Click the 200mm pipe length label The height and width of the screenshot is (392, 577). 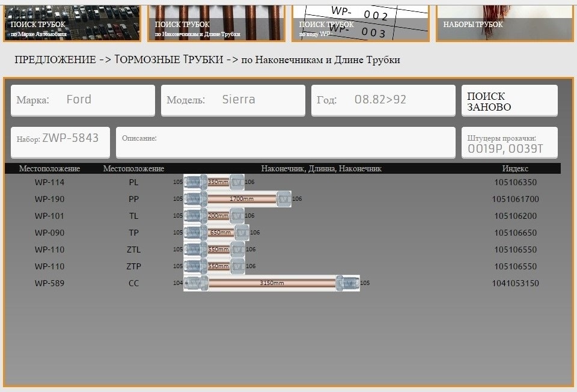(x=218, y=216)
